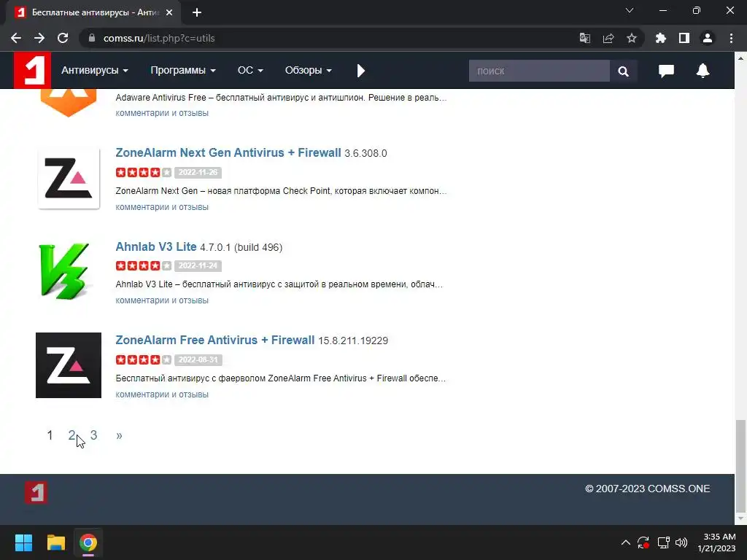Viewport: 747px width, 560px height.
Task: Expand the Программы menu
Action: tap(183, 71)
